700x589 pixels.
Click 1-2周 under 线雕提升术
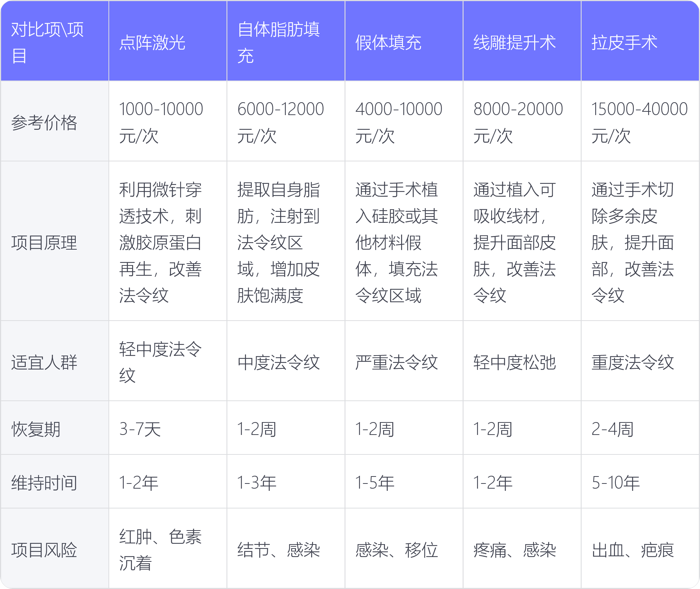click(x=522, y=428)
